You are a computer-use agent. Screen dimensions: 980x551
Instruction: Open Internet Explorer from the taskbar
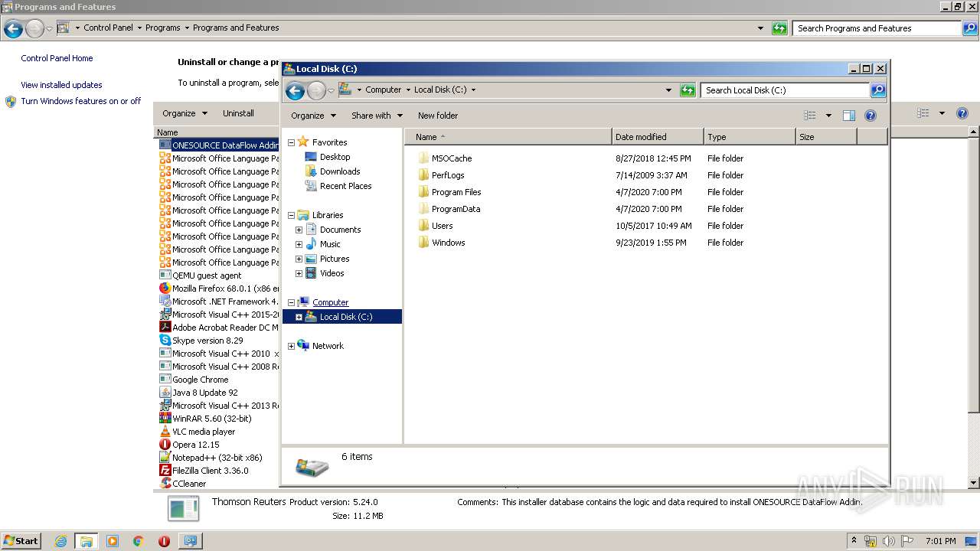(x=60, y=541)
